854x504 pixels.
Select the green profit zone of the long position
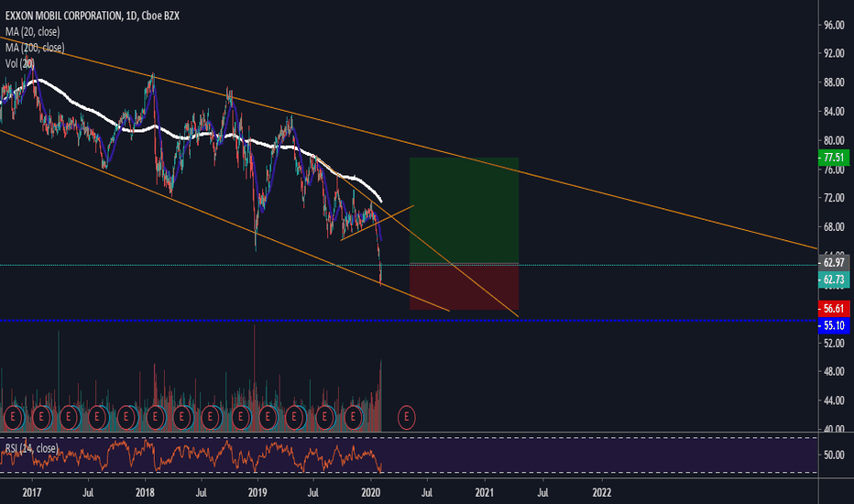point(464,211)
